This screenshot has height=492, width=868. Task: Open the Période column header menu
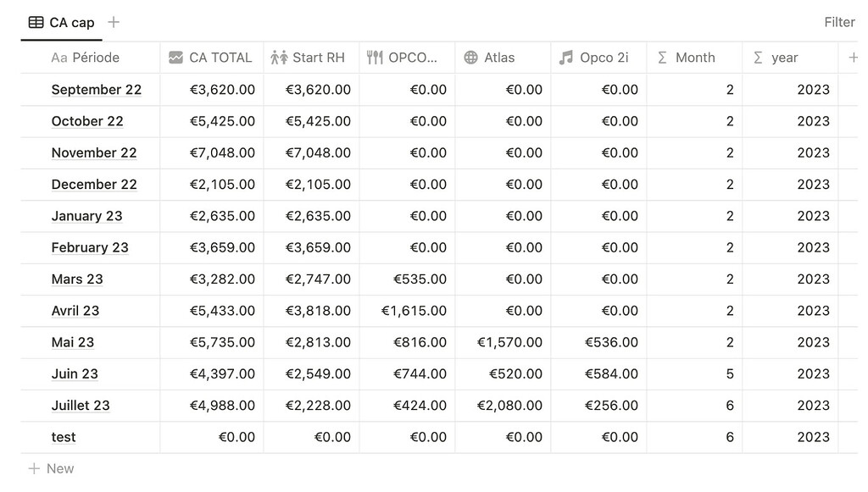tap(95, 58)
